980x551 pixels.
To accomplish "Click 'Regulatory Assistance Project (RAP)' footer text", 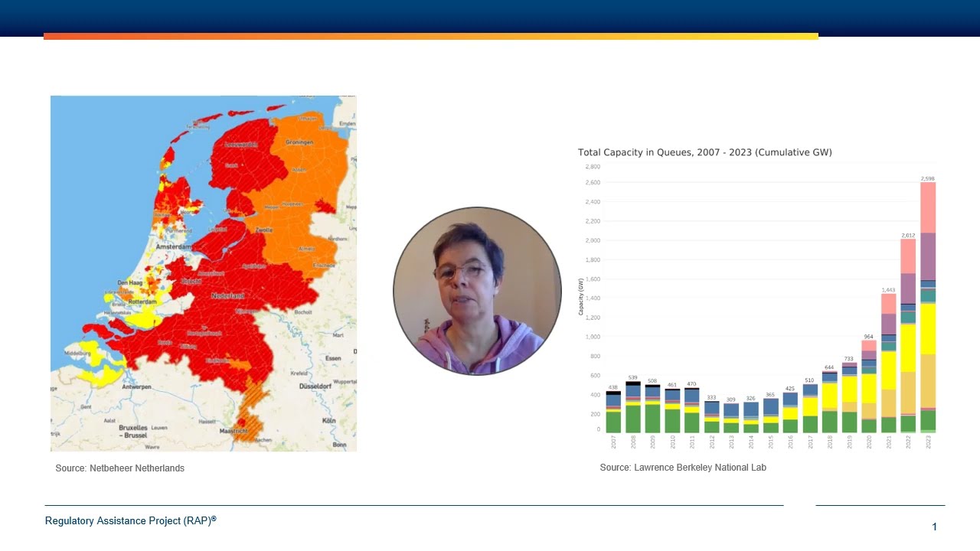I will pos(130,520).
